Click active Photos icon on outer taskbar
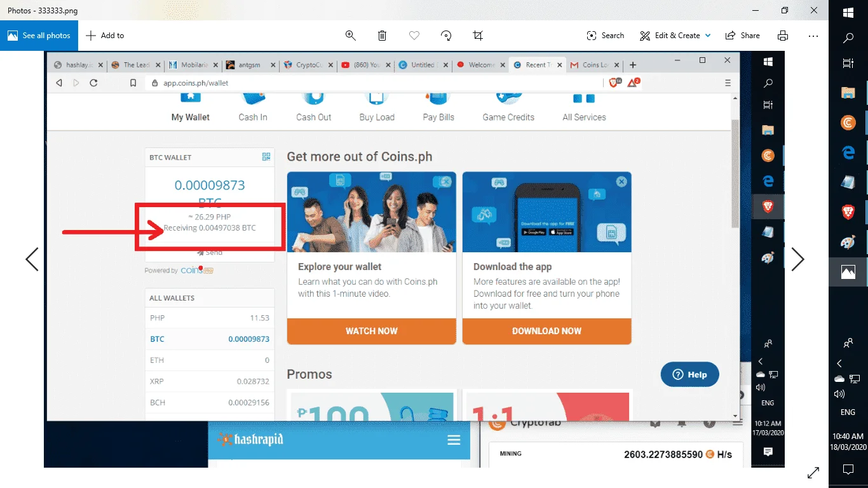 [848, 272]
